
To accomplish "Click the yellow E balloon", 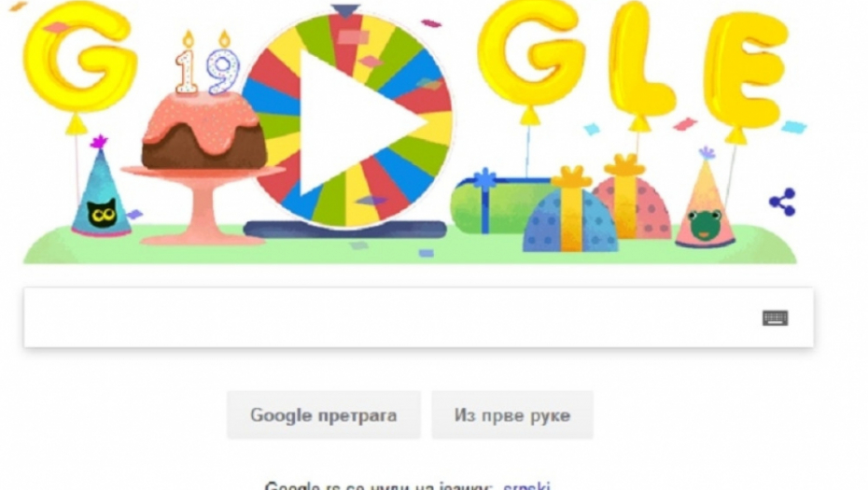I will click(x=745, y=69).
